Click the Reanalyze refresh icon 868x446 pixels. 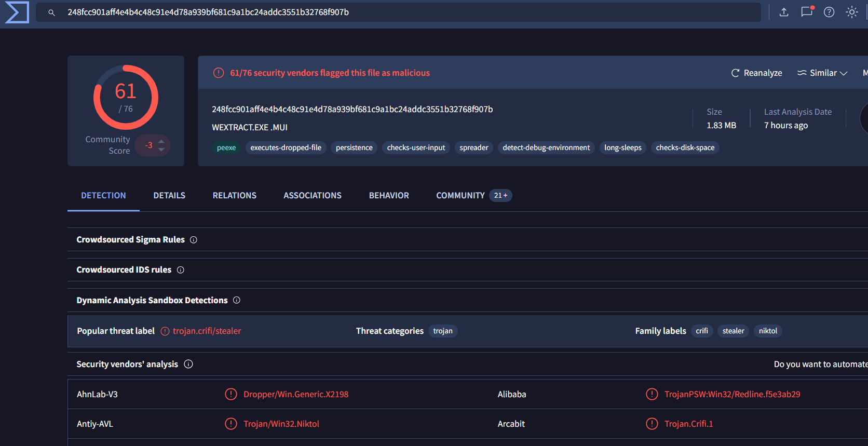click(735, 73)
